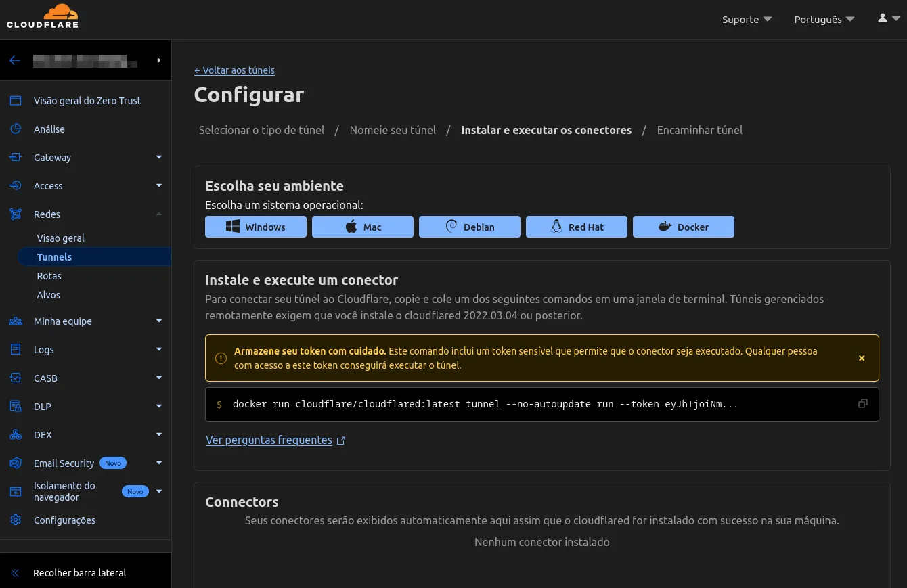Click the Redes network icon

click(x=16, y=214)
